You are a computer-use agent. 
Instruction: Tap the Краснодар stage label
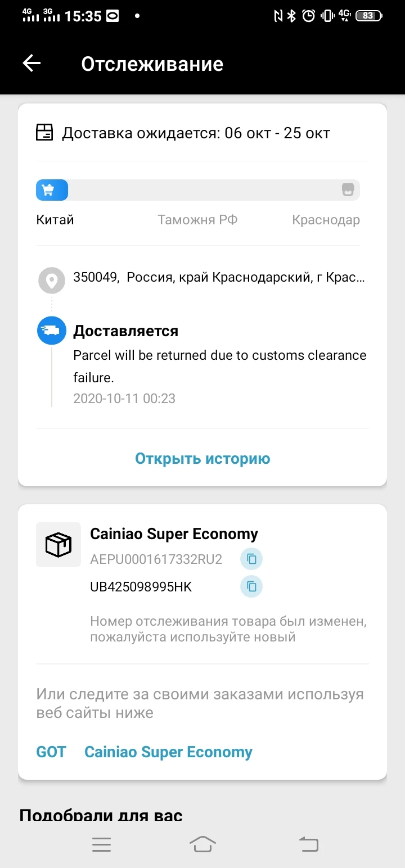pos(326,220)
